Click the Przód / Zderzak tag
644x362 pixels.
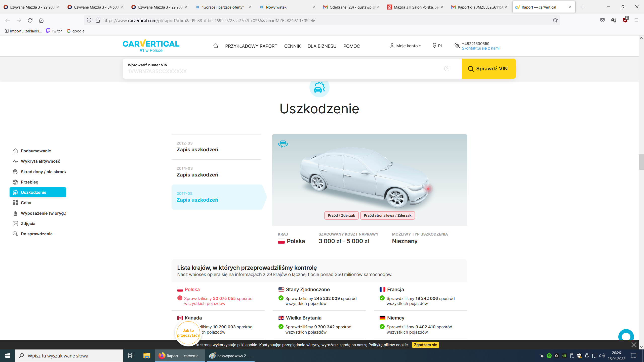pos(341,215)
